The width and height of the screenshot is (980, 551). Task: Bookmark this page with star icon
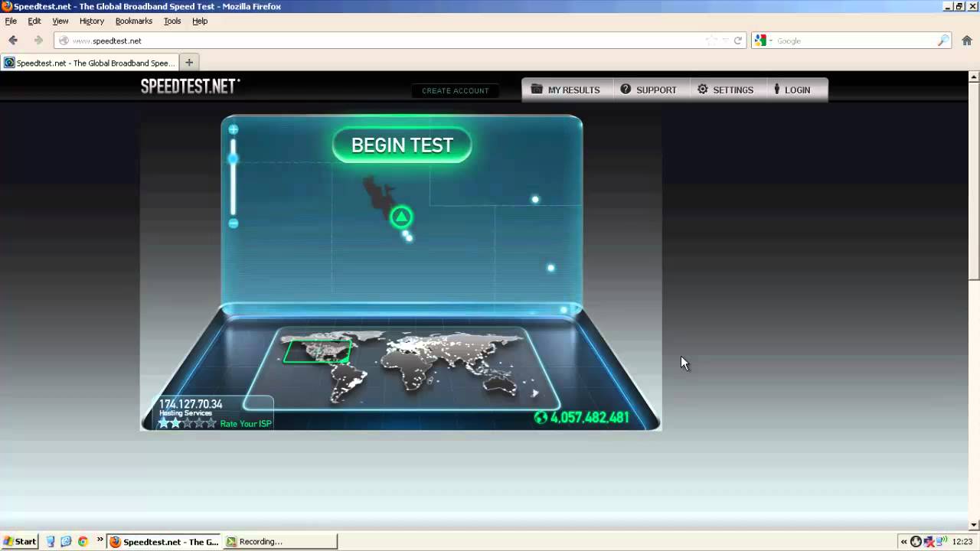(711, 41)
